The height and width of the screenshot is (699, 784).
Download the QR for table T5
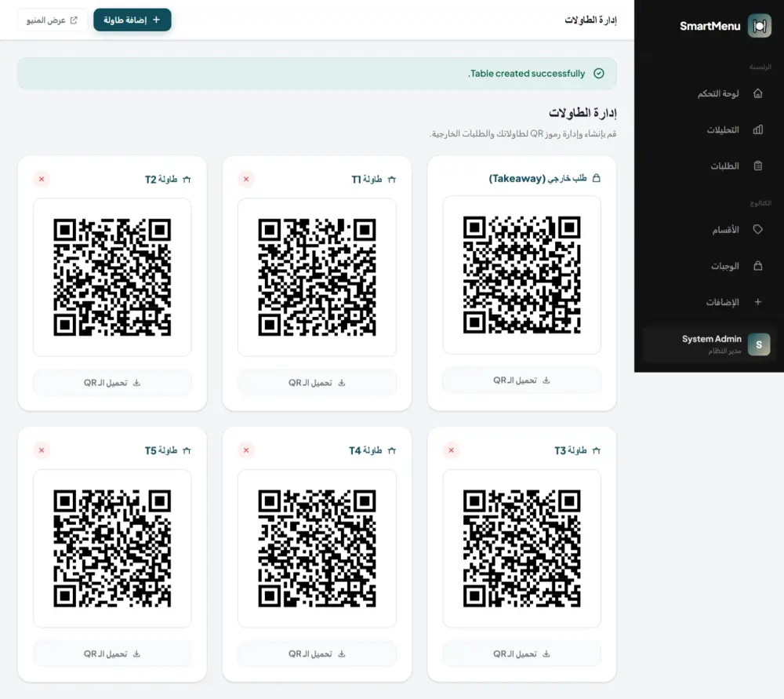point(112,654)
